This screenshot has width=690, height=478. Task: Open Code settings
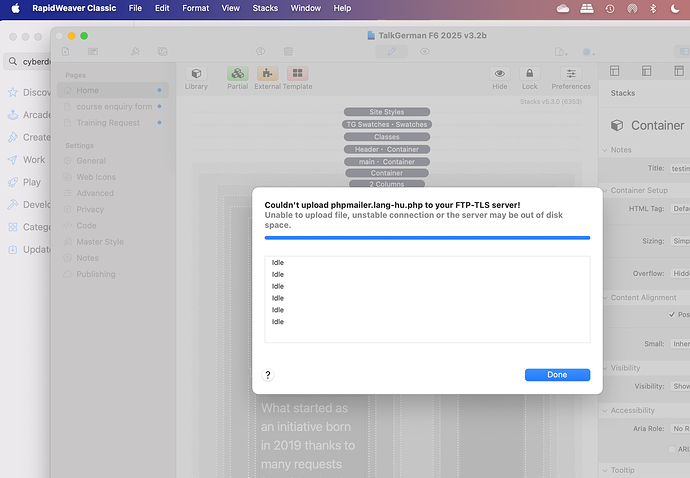tap(86, 226)
